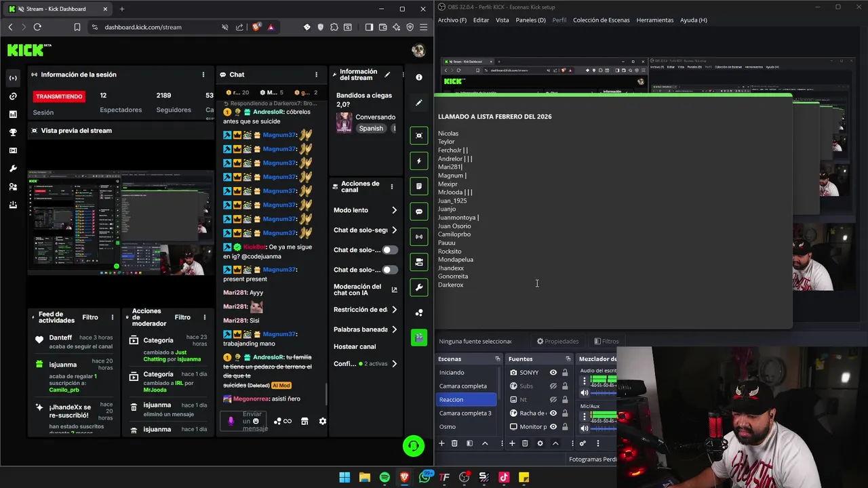Add a new source in OBS Fuentes
This screenshot has height=488, width=868.
[512, 443]
